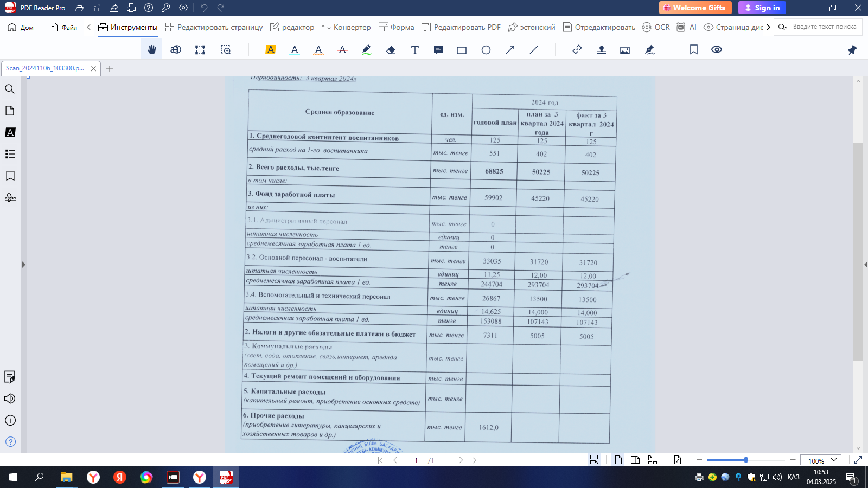This screenshot has width=868, height=488.
Task: Choose the Strikethrough annotation tool
Action: [x=342, y=50]
